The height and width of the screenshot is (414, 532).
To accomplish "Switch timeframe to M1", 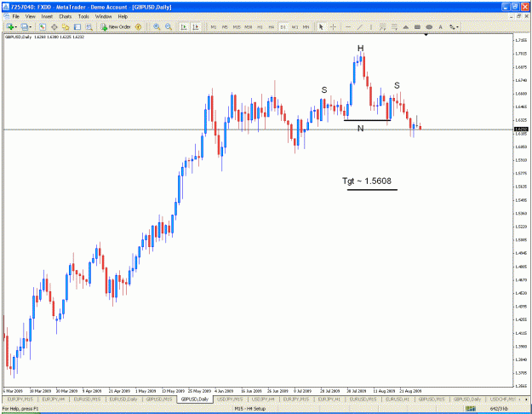I will point(214,26).
